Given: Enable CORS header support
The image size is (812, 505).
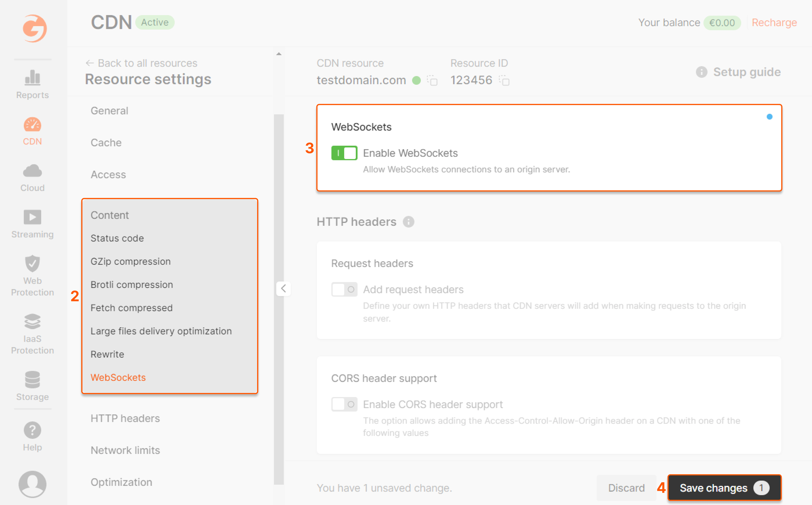Looking at the screenshot, I should pyautogui.click(x=344, y=404).
